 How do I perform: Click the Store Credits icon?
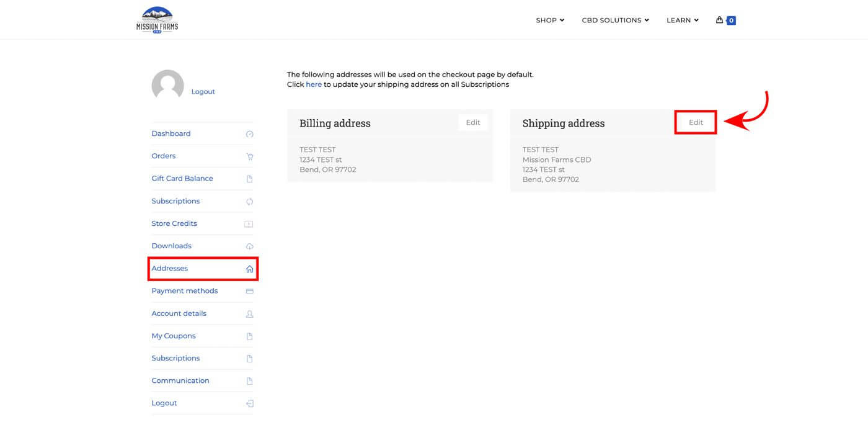[249, 224]
